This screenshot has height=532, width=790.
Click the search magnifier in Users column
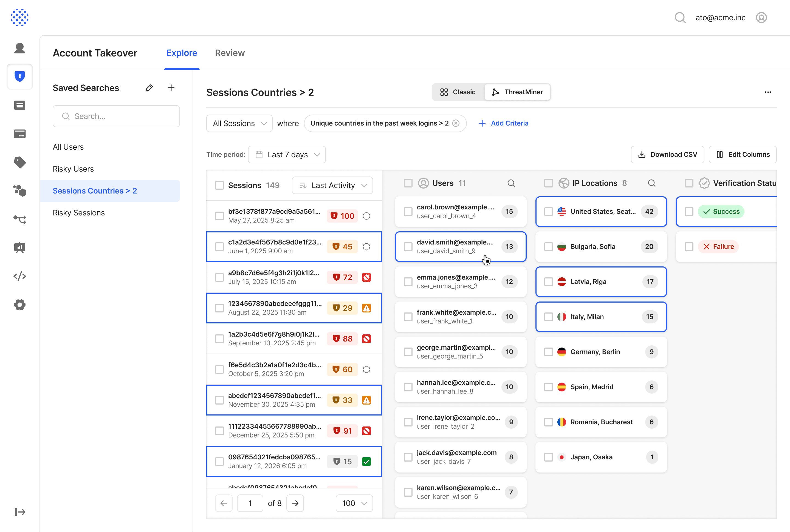(x=511, y=183)
